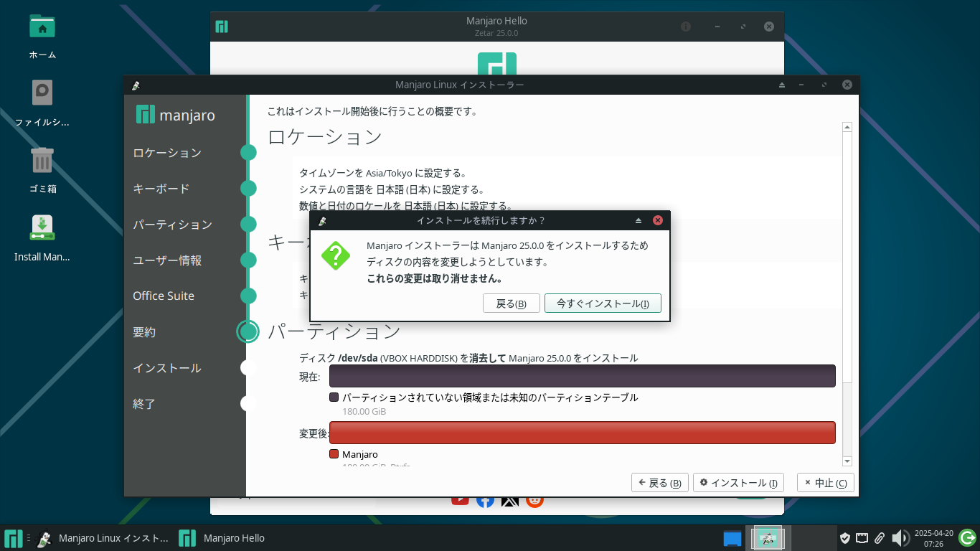Click the 2025-04-20 07:26 clock in taskbar
980x551 pixels.
pos(933,538)
